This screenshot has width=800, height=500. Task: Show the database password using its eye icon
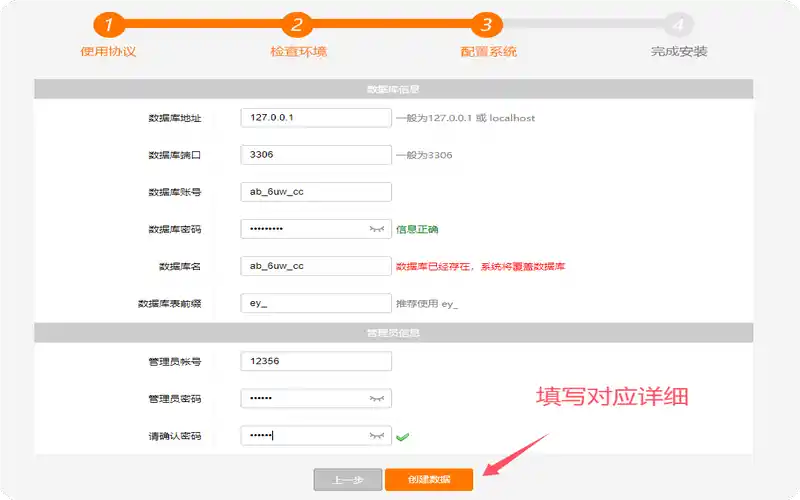pyautogui.click(x=377, y=229)
